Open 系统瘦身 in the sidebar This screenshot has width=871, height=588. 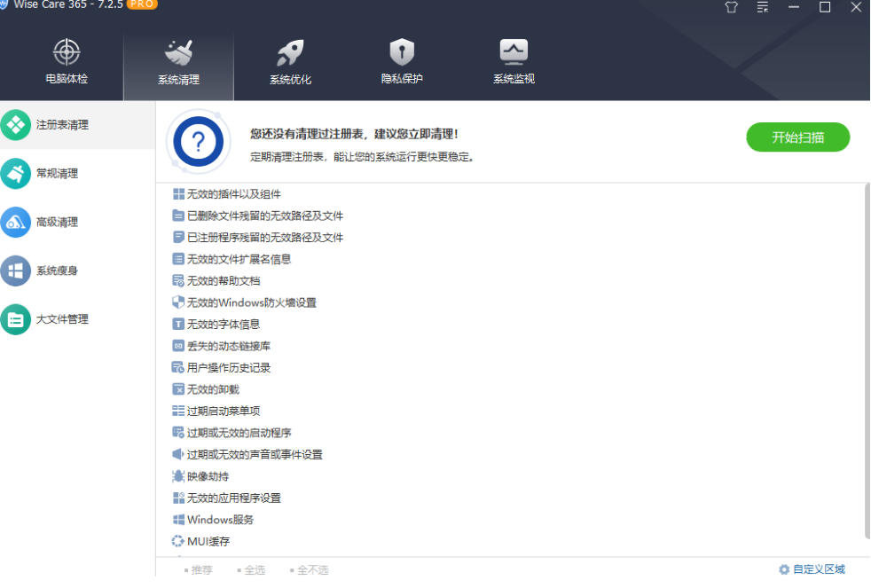[77, 270]
